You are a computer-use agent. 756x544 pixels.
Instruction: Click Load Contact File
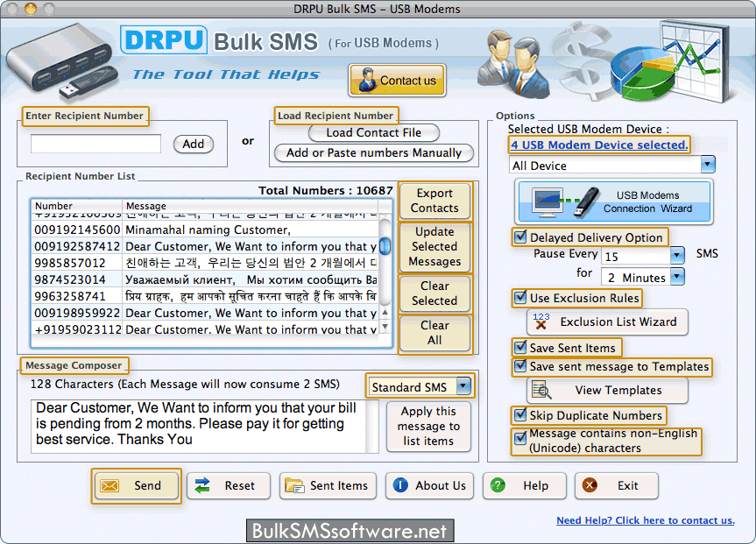click(x=374, y=132)
